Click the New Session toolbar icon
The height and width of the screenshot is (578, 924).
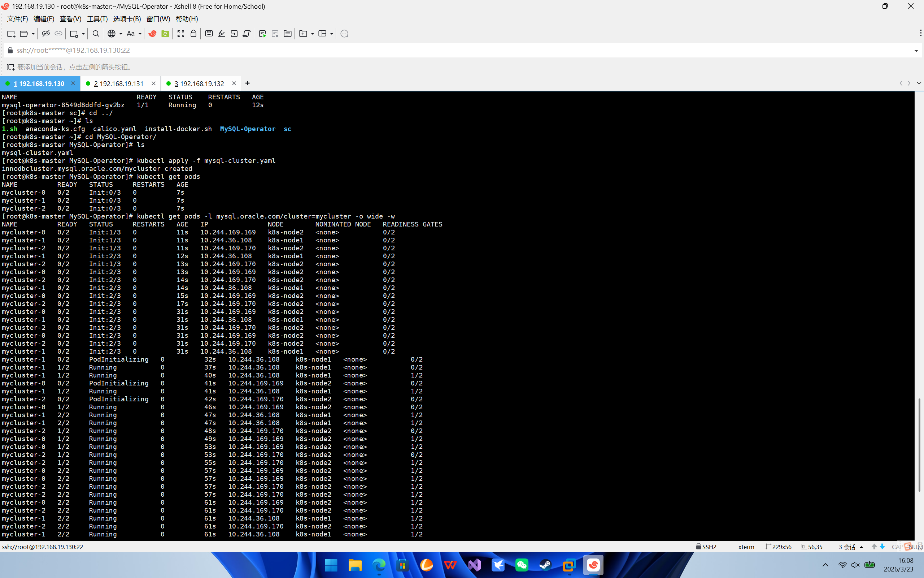tap(11, 34)
